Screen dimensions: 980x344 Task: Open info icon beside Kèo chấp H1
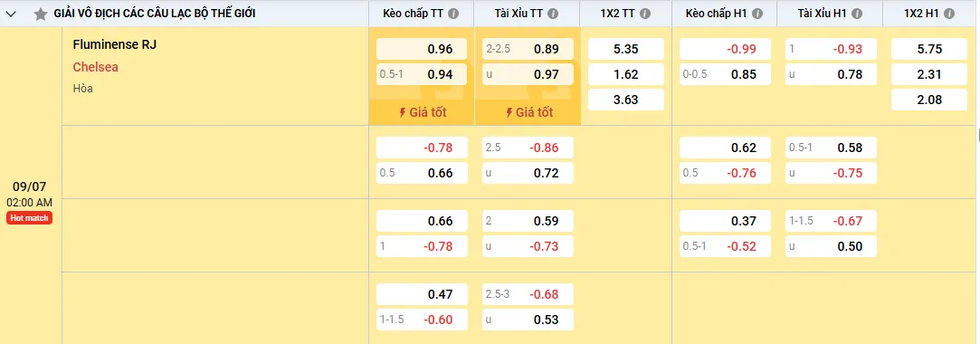[756, 14]
